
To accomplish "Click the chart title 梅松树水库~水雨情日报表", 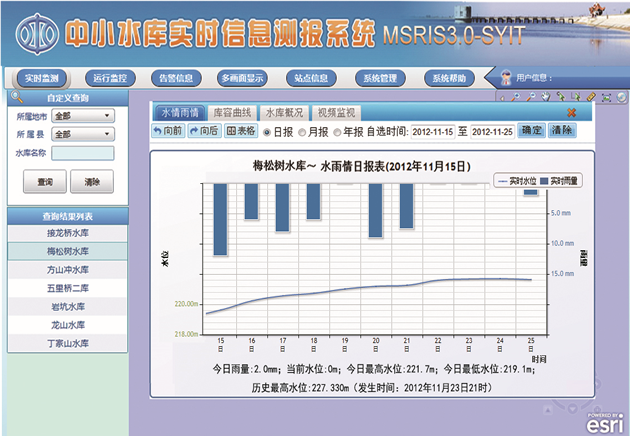I will 361,166.
